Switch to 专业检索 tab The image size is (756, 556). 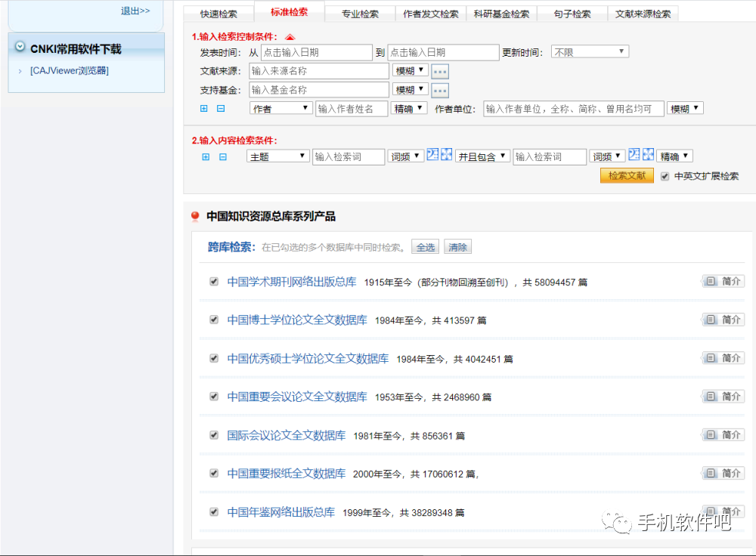click(360, 14)
